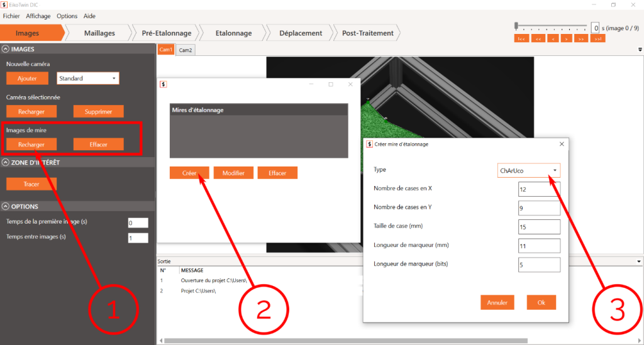Screen dimensions: 644x345
Task: Click the Mires d'étalonnage list area
Action: pos(258,136)
